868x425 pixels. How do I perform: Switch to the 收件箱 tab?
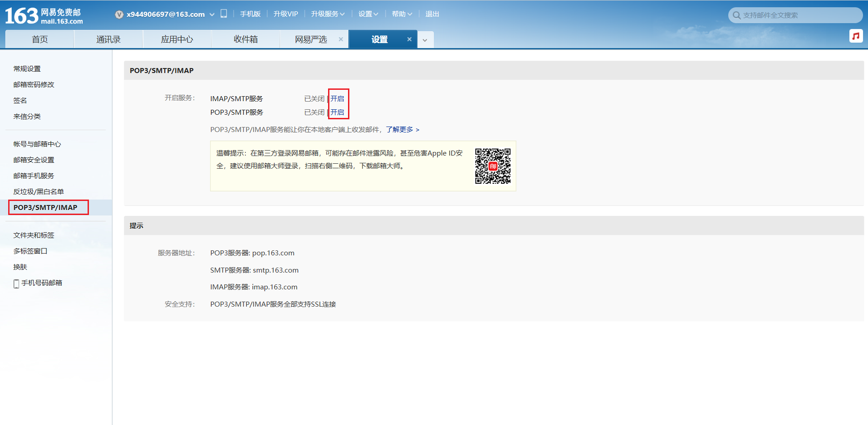point(245,39)
